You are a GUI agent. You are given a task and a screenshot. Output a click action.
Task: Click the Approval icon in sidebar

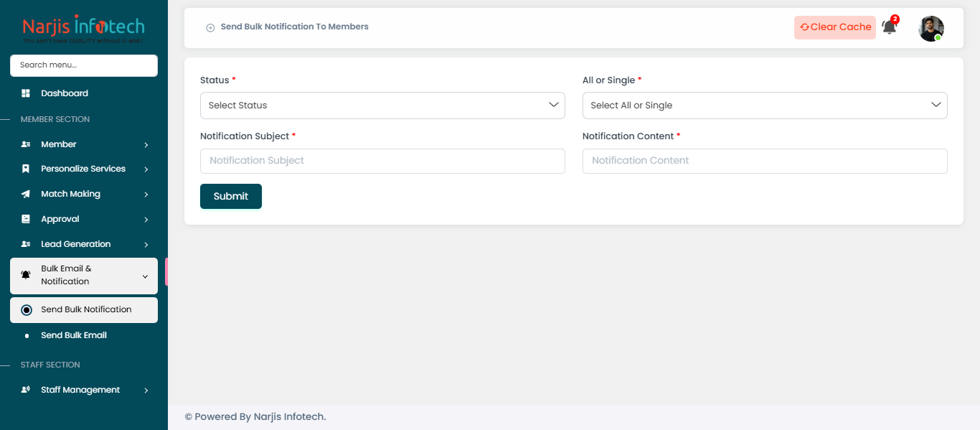pos(26,219)
